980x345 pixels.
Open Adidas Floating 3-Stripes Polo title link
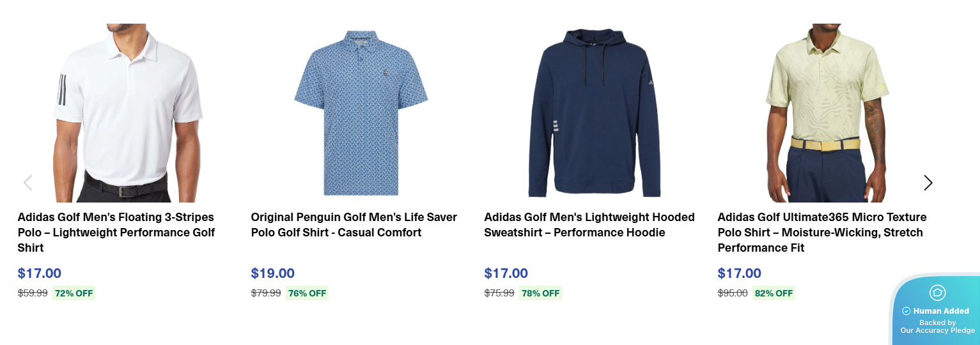pos(116,233)
